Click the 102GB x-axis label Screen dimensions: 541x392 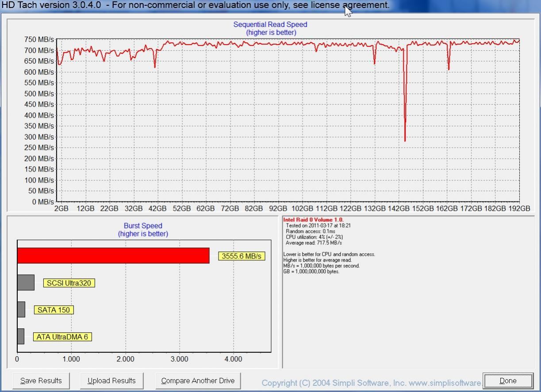click(303, 208)
